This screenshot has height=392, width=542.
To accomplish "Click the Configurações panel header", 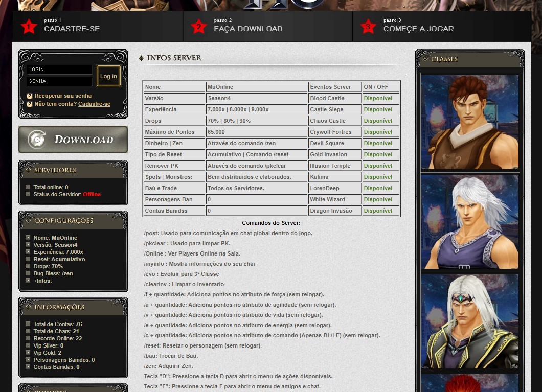I will (x=73, y=220).
